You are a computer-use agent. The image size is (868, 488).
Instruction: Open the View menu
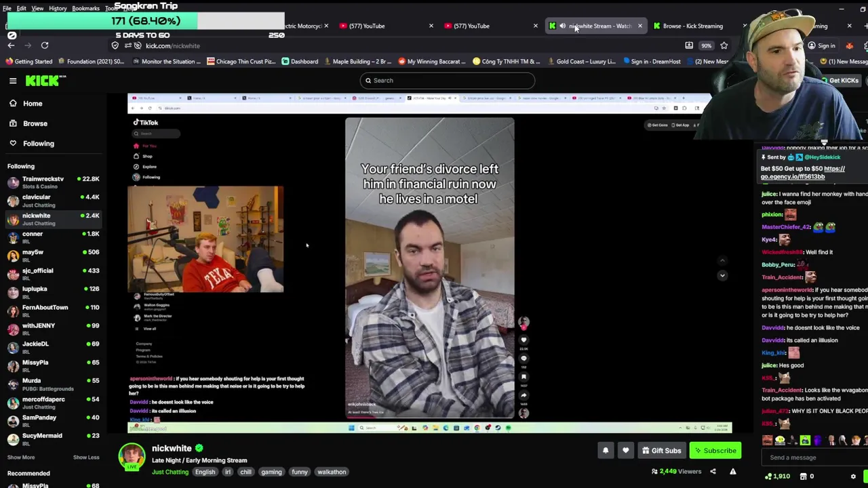tap(37, 8)
